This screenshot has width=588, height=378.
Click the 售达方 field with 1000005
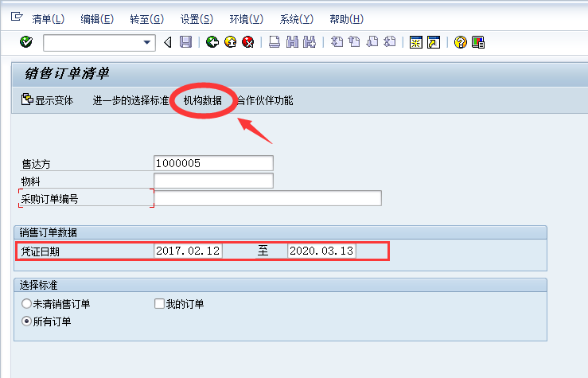click(213, 163)
